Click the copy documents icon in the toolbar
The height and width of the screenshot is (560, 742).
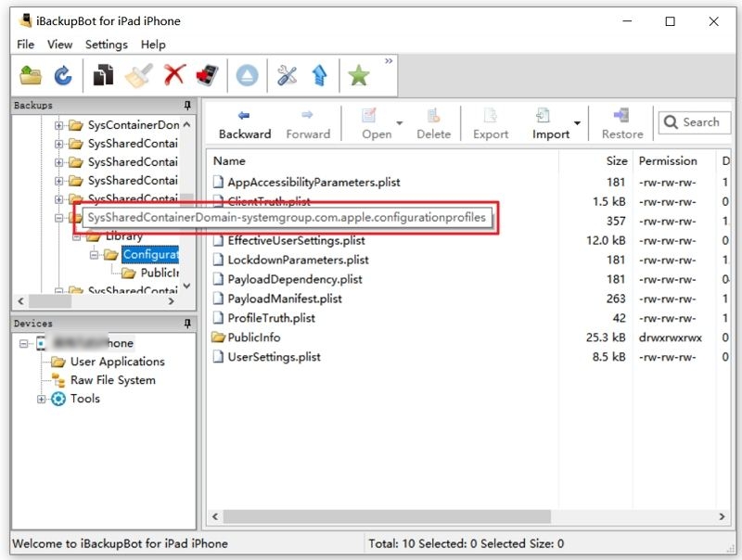[105, 74]
